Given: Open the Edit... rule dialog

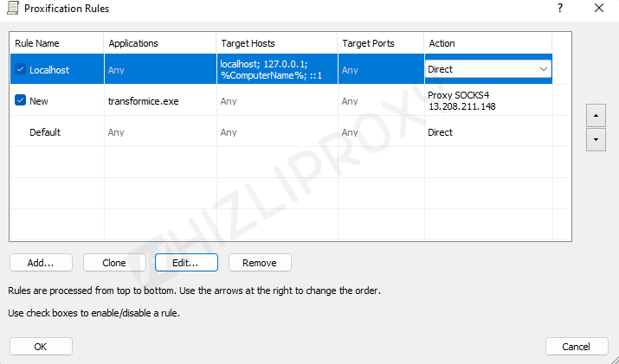Looking at the screenshot, I should coord(186,262).
